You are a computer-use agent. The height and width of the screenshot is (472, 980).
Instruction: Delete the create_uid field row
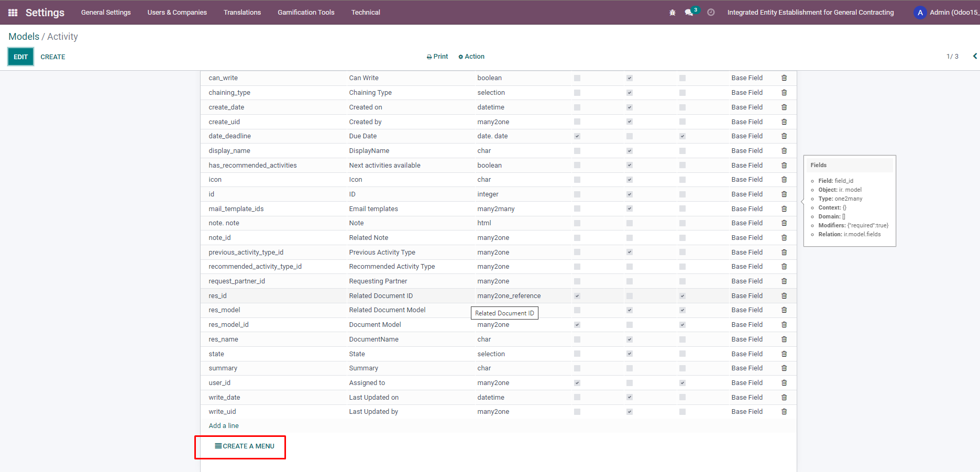pyautogui.click(x=784, y=122)
